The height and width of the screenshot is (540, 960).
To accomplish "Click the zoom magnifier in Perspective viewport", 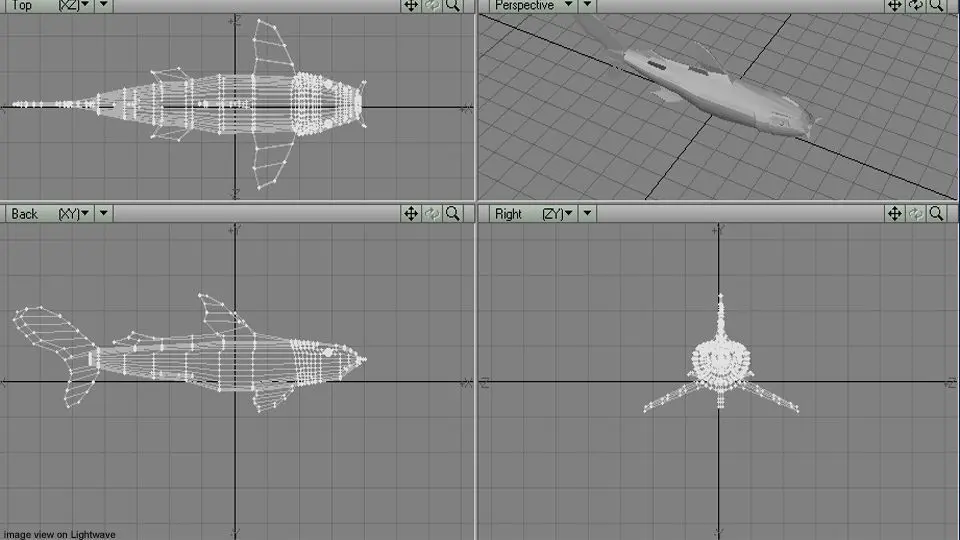I will pos(937,6).
